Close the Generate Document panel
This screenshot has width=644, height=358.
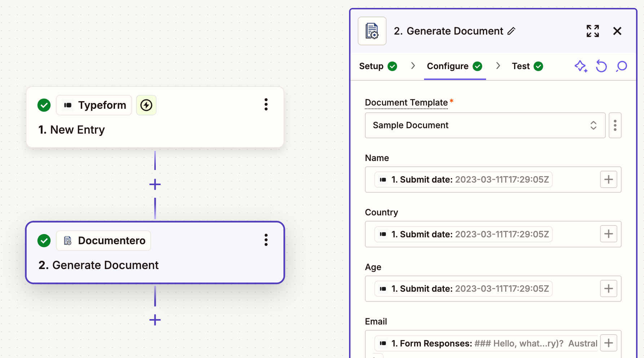point(617,31)
